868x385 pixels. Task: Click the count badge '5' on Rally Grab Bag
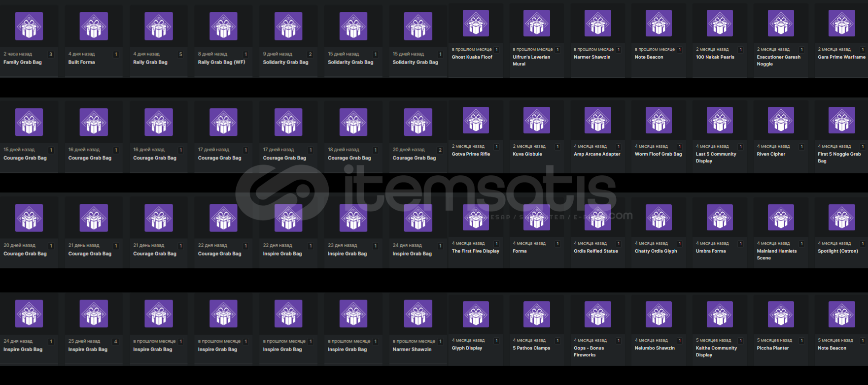pos(180,55)
